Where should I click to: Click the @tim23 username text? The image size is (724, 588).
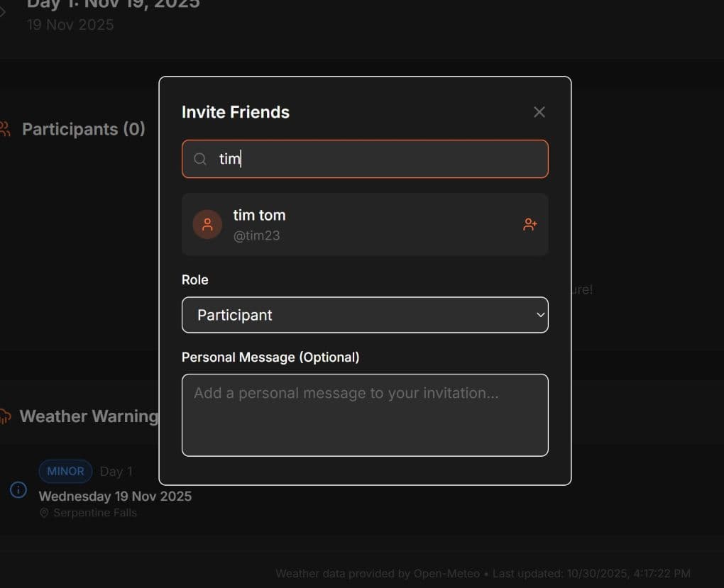pyautogui.click(x=256, y=235)
